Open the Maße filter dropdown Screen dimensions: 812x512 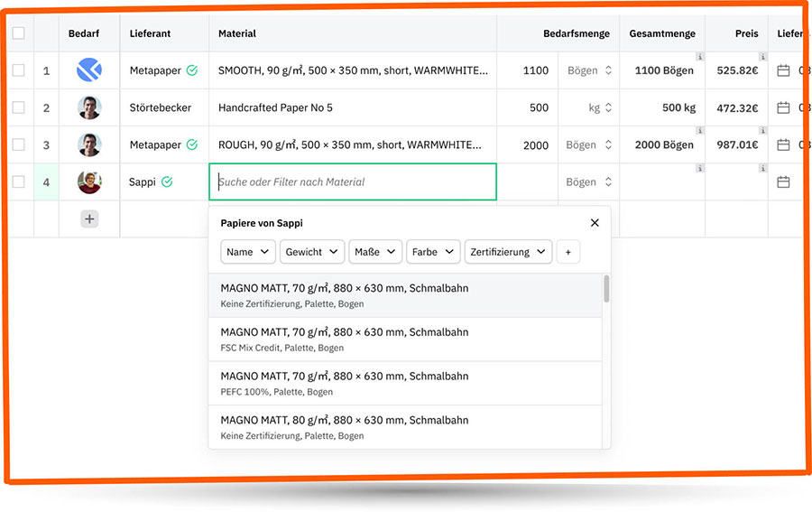[375, 252]
